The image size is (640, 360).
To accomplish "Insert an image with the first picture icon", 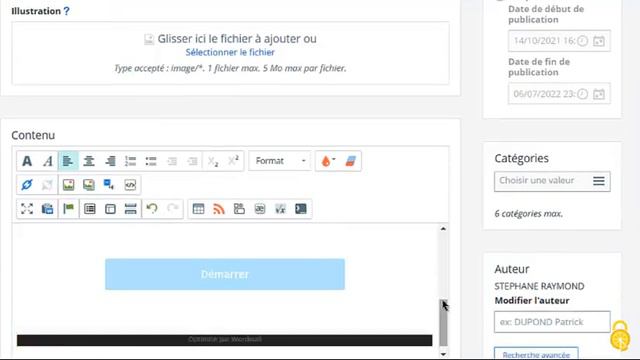I will [69, 184].
